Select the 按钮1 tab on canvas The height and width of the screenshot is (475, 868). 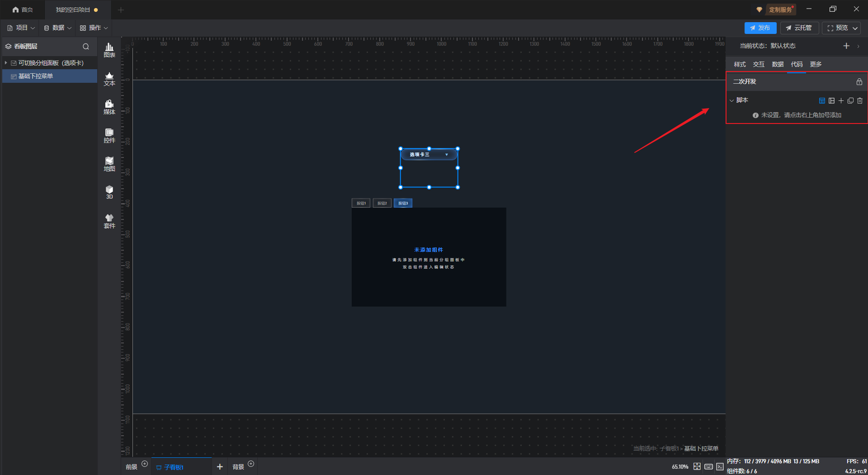coord(361,203)
